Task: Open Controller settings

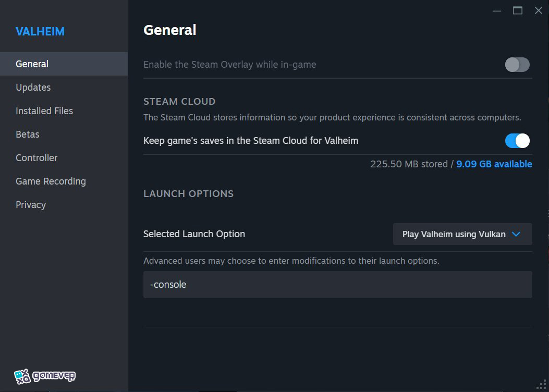Action: pos(64,157)
